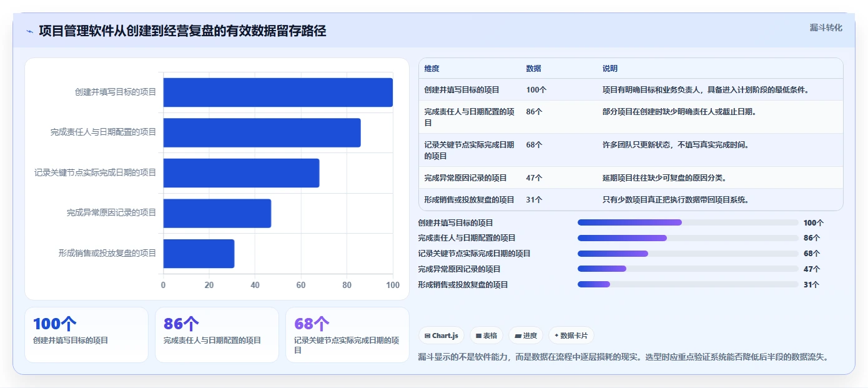Image resolution: width=868 pixels, height=388 pixels.
Task: Click the chart bar for 完成异常原因记录的项目
Action: click(x=217, y=213)
